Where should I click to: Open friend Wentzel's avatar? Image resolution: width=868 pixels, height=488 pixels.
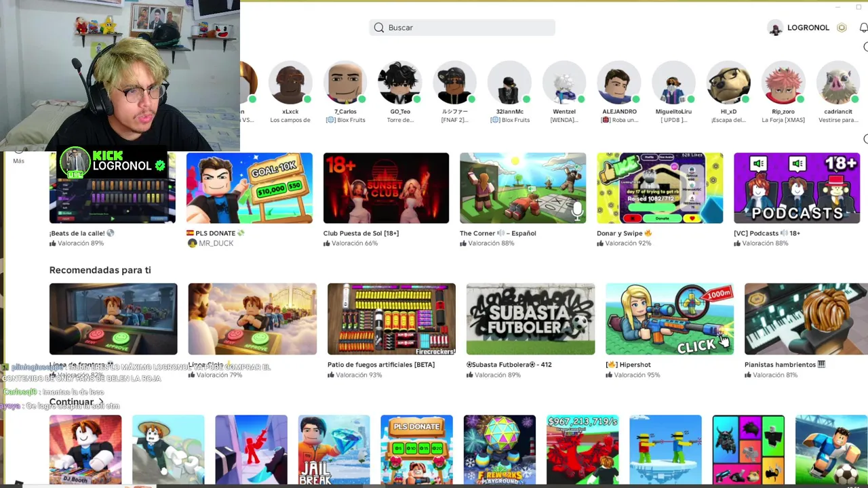[564, 83]
